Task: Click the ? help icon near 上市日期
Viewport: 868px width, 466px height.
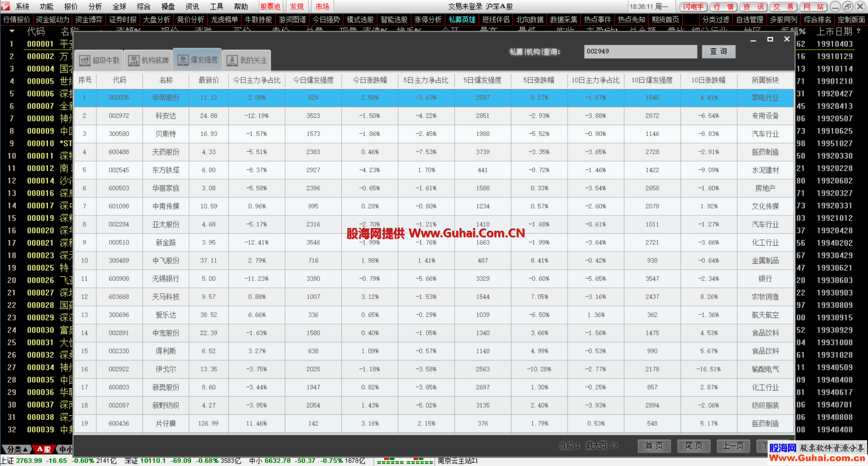Action: [x=859, y=31]
